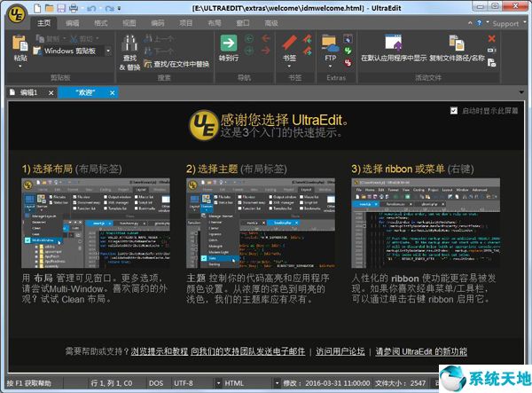Click the red UltraSentry Extras icon

tap(348, 63)
